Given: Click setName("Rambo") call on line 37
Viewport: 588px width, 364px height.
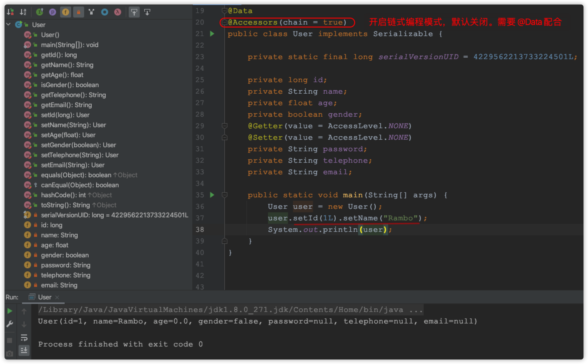Looking at the screenshot, I should (x=383, y=218).
